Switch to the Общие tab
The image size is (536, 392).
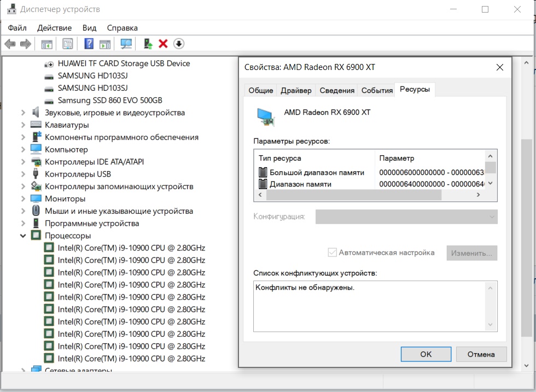260,91
